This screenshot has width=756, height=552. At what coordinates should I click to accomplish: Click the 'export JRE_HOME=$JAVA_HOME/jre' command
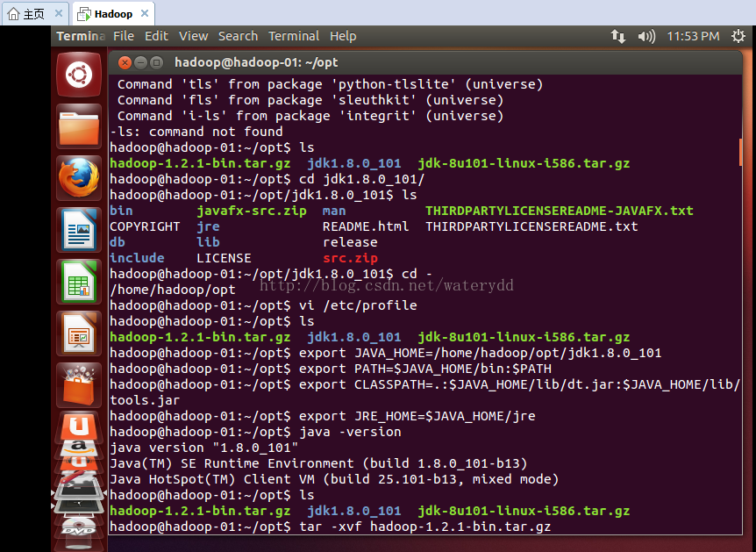click(x=417, y=416)
